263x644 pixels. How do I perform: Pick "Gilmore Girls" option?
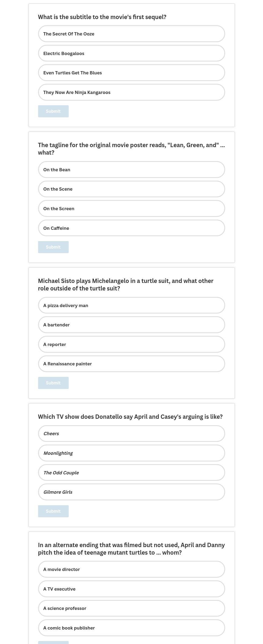(131, 492)
